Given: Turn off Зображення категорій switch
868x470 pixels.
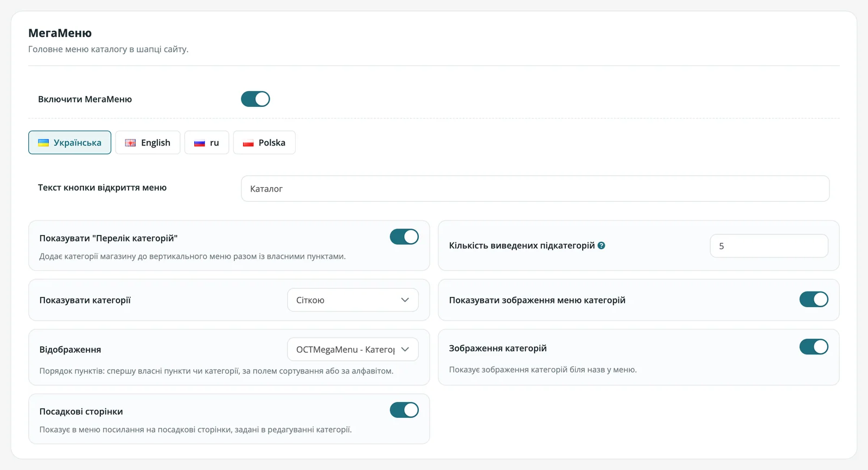Looking at the screenshot, I should pos(814,346).
